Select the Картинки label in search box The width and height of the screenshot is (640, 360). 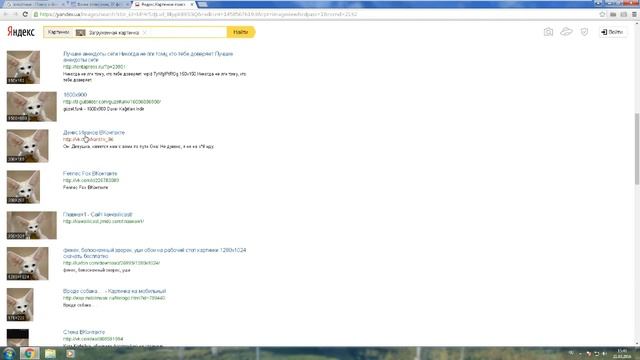[58, 32]
